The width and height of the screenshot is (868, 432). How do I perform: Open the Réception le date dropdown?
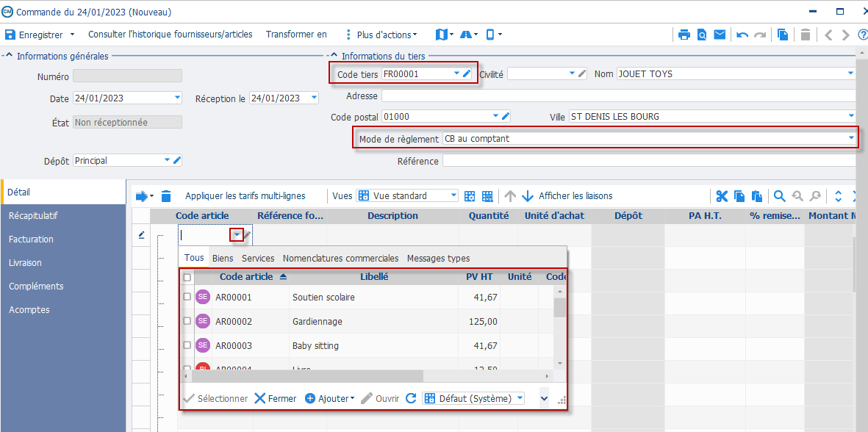click(x=315, y=98)
